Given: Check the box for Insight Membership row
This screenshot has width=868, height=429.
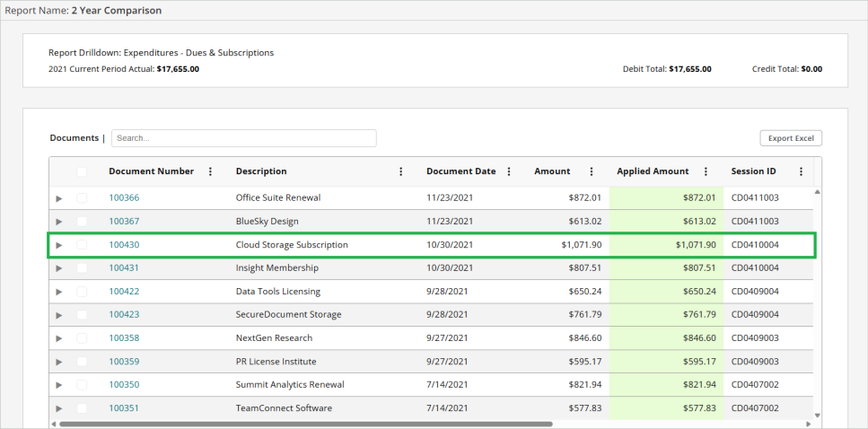Looking at the screenshot, I should [83, 267].
